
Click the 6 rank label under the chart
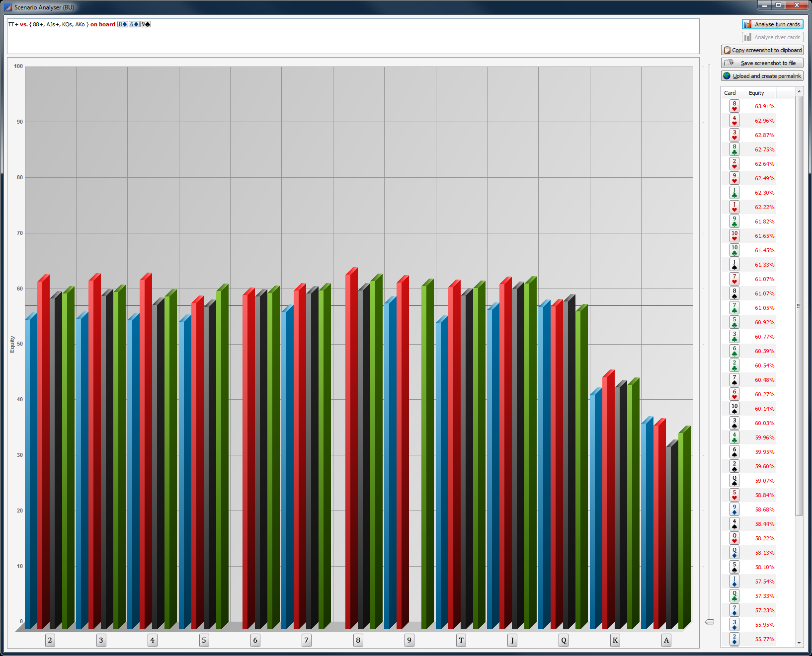(x=255, y=640)
